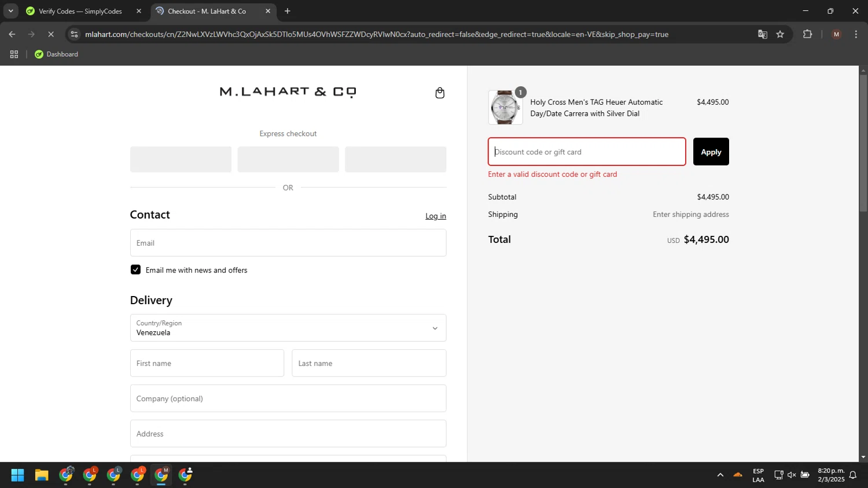This screenshot has width=868, height=488.
Task: Click the Log in link
Action: [436, 216]
